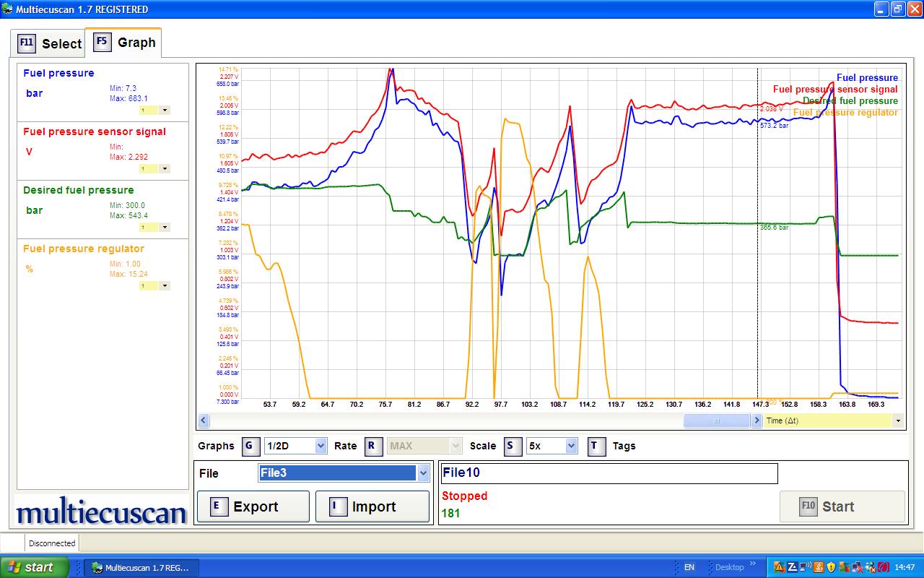
Task: Switch to the Select tab
Action: point(48,43)
